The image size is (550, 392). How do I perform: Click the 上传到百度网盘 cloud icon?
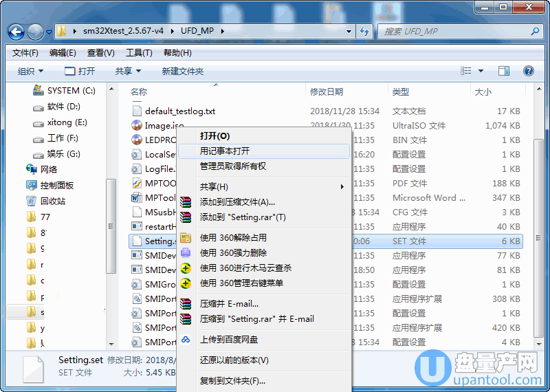coord(186,340)
